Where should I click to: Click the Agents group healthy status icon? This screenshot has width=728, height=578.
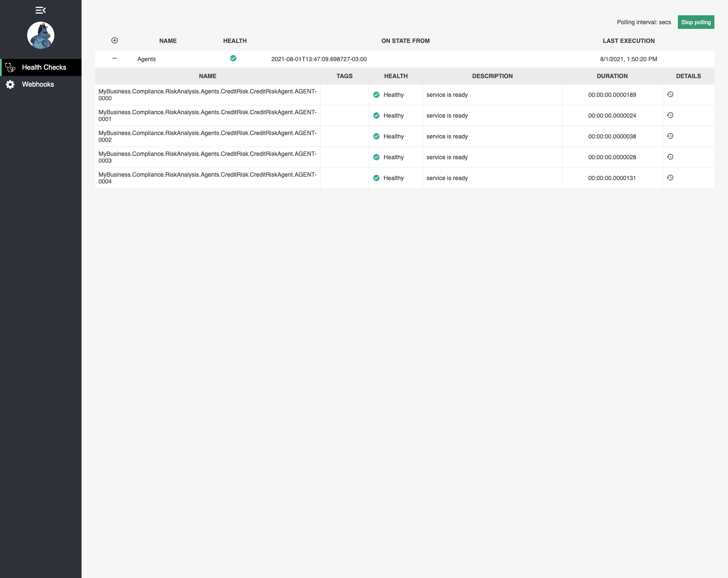(233, 58)
